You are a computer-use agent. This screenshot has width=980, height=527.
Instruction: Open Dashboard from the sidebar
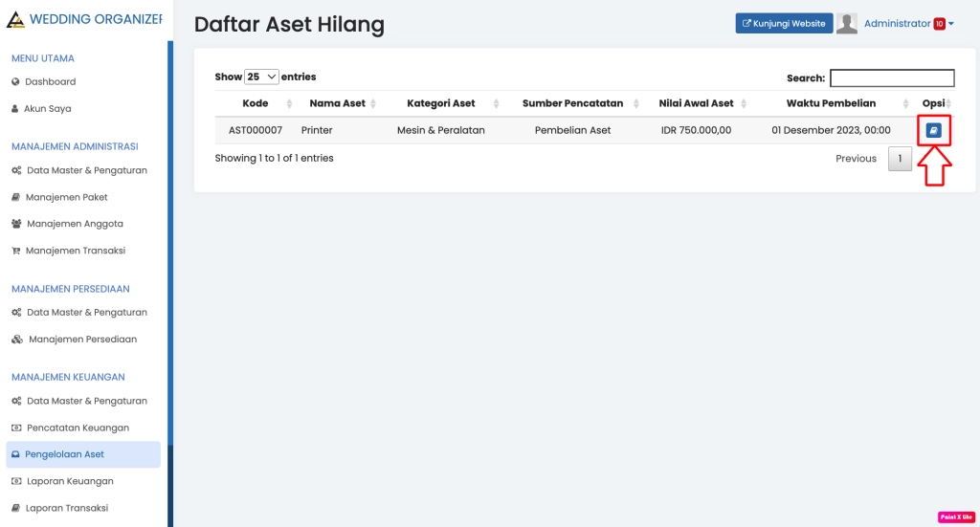pos(50,82)
